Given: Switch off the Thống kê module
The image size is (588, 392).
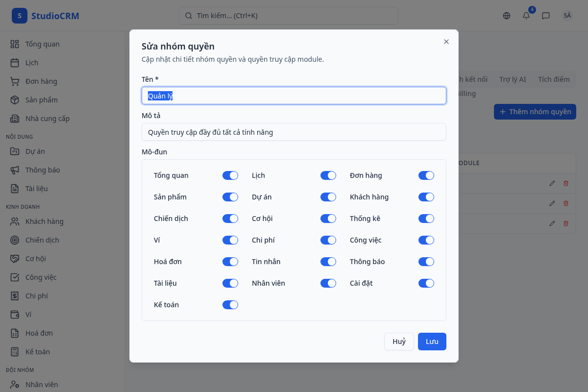Looking at the screenshot, I should [x=426, y=219].
